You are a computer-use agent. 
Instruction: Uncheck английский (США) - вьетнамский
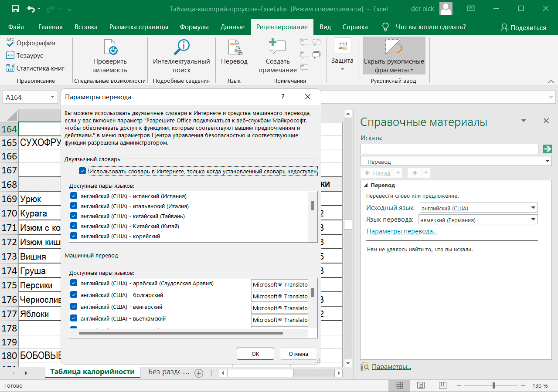pyautogui.click(x=74, y=318)
